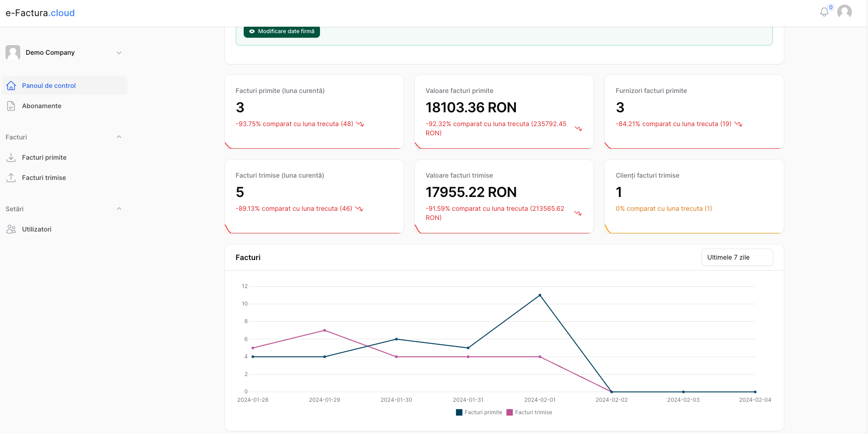Click the dark blue chart point on 2024-01-30
868x434 pixels.
pos(396,339)
